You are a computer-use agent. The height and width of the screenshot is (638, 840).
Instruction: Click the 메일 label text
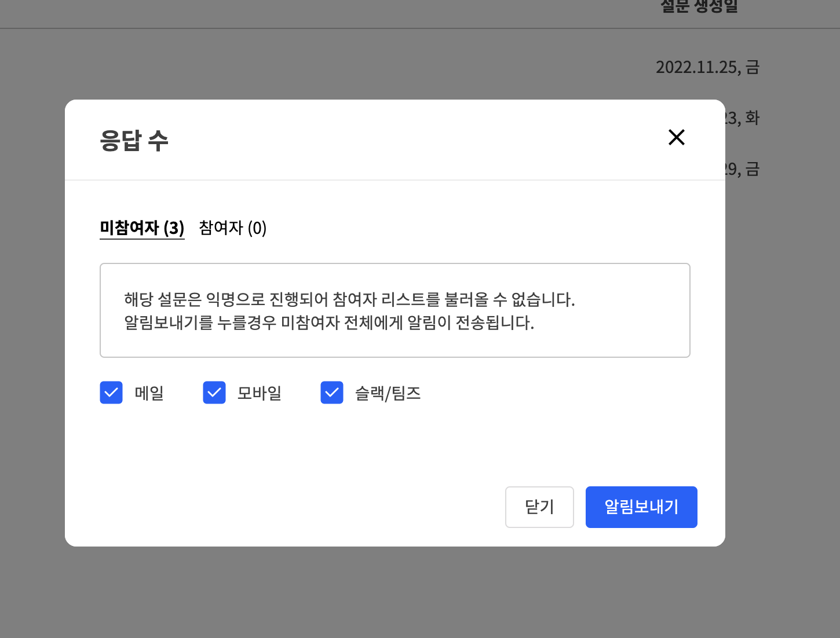coord(149,393)
